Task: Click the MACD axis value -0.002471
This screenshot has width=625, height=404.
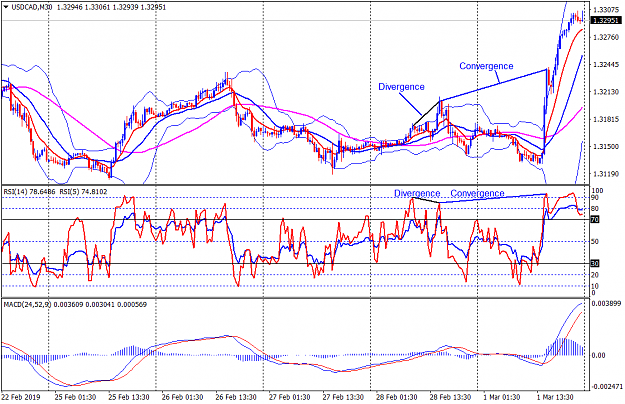Action: 606,387
